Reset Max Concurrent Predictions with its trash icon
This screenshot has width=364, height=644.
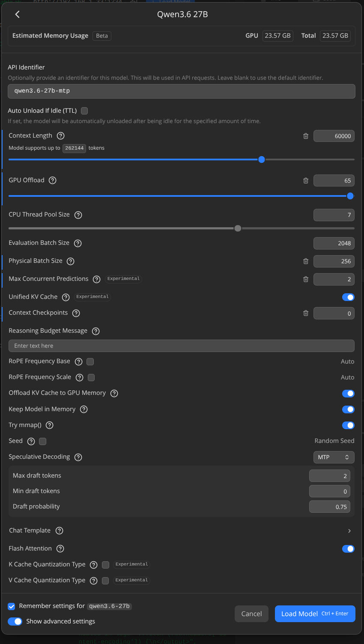[x=306, y=279]
